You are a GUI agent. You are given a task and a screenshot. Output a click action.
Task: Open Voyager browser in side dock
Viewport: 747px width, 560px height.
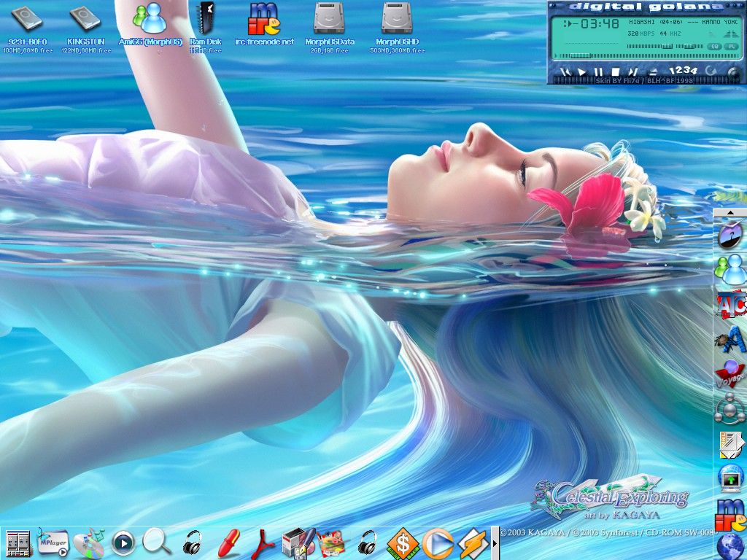(730, 373)
